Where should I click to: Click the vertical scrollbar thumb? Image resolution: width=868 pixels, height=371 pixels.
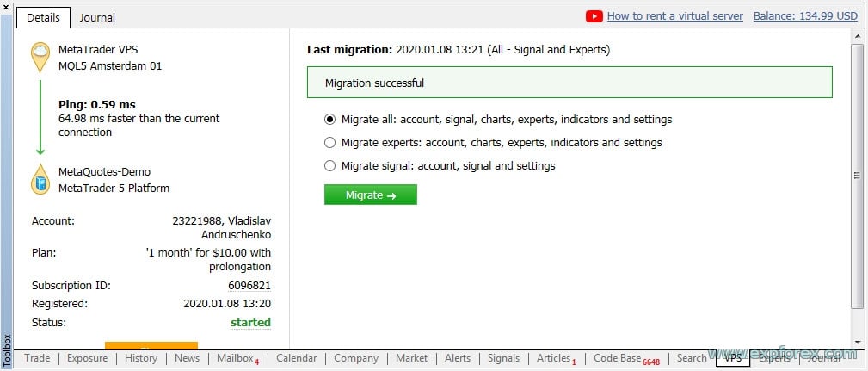[x=857, y=176]
